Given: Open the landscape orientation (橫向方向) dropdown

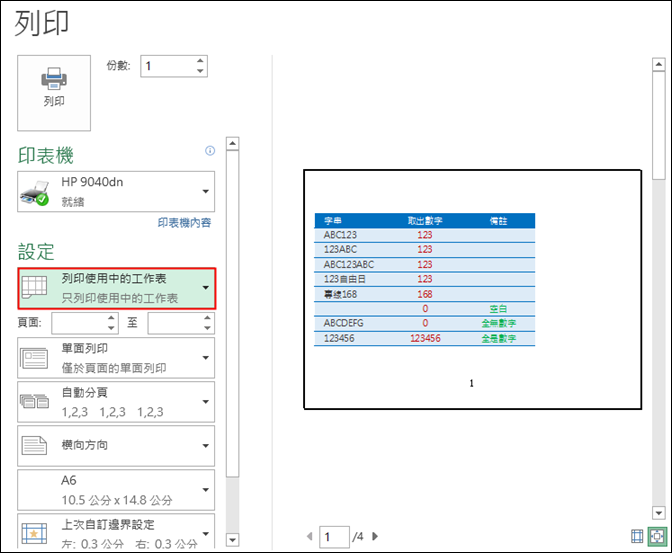Looking at the screenshot, I should pos(116,446).
